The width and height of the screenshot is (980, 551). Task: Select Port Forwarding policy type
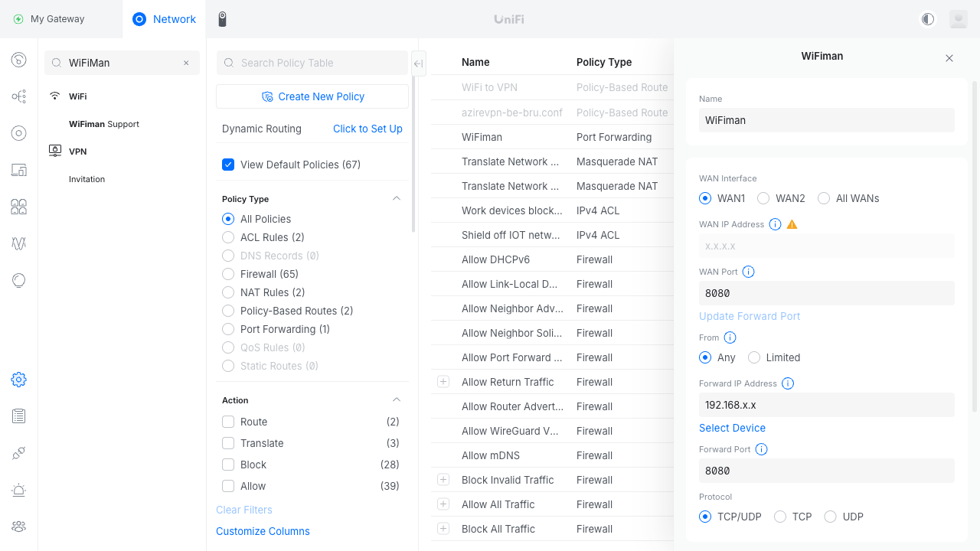tap(228, 329)
